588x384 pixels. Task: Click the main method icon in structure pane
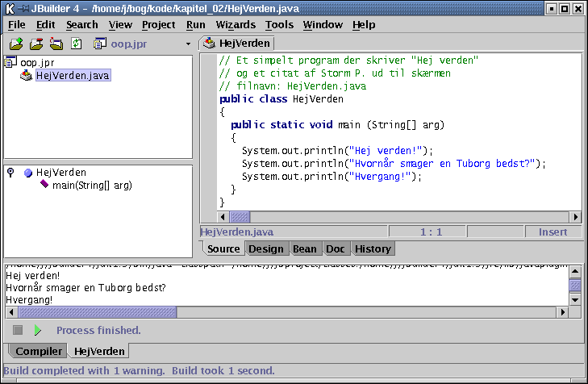click(45, 186)
